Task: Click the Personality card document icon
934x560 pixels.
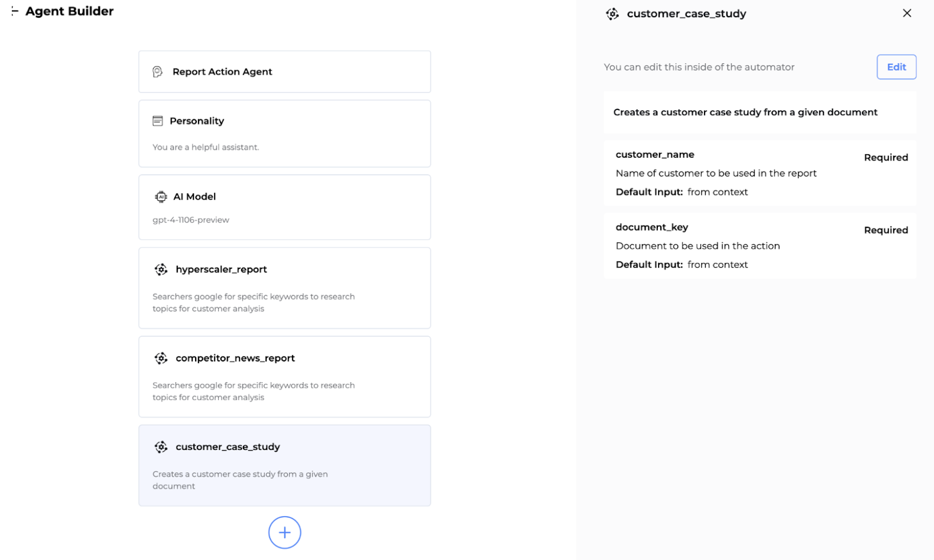Action: [157, 121]
